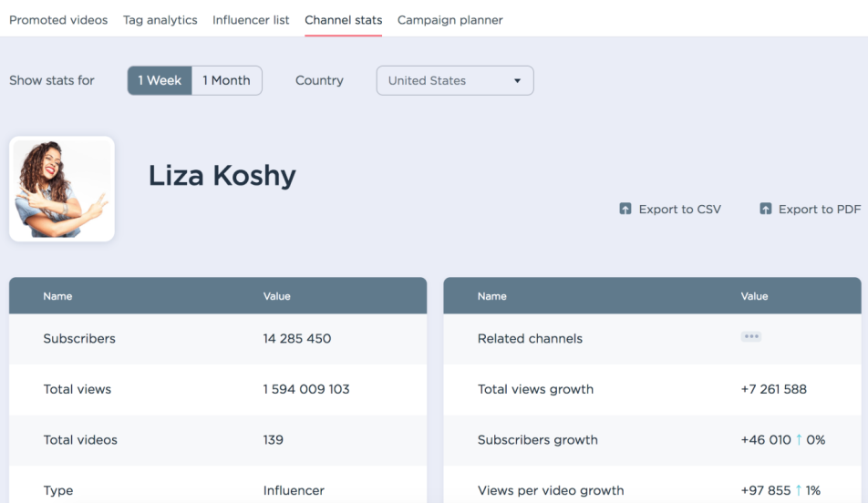Click the Export to PDF icon

765,209
